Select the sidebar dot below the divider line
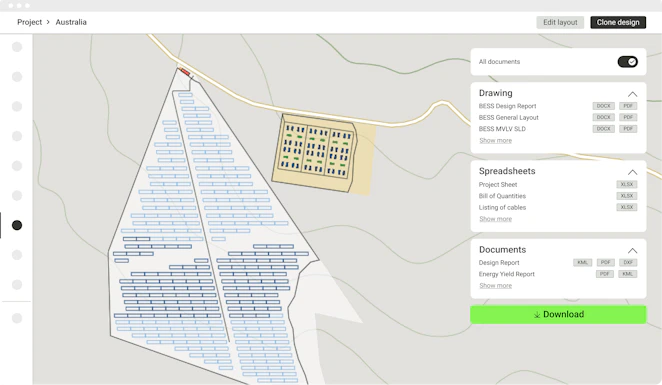662x385 pixels. [17, 318]
